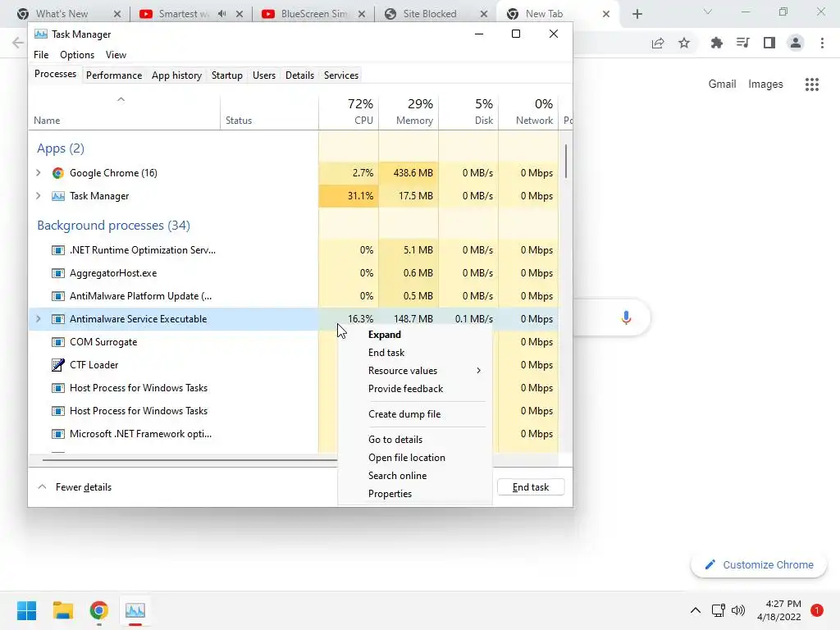Select Search online

coord(415,476)
